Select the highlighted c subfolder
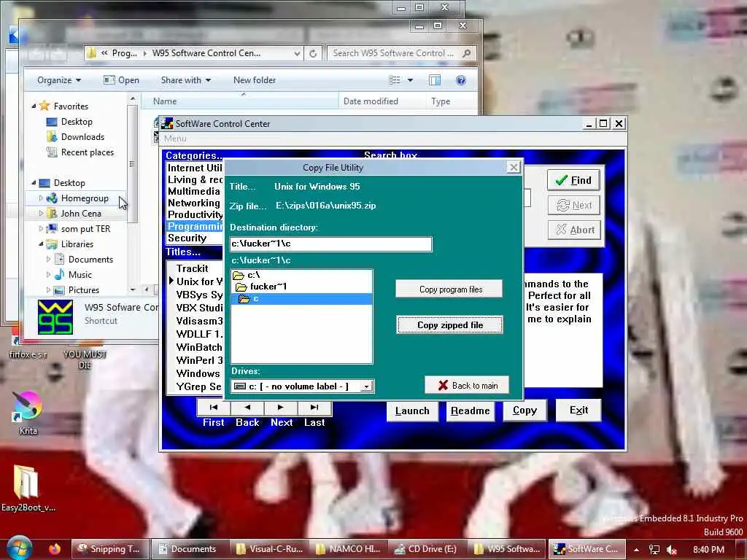This screenshot has width=747, height=560. point(301,298)
